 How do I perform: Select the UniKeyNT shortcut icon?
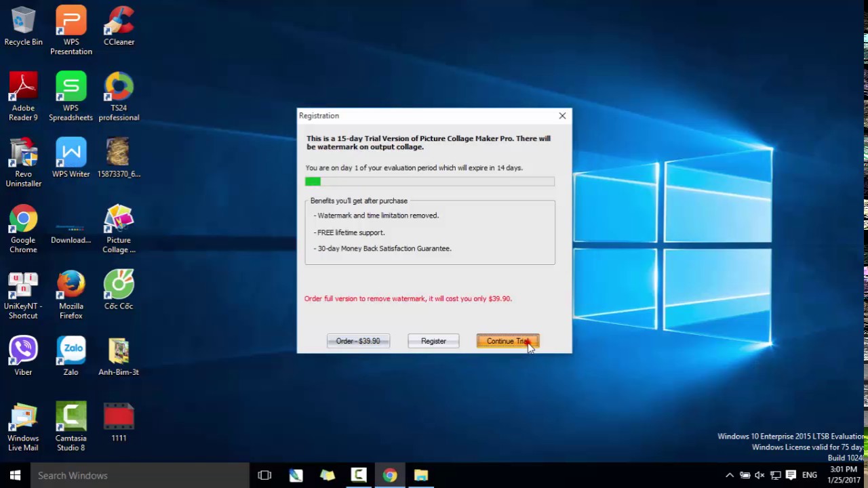(23, 296)
